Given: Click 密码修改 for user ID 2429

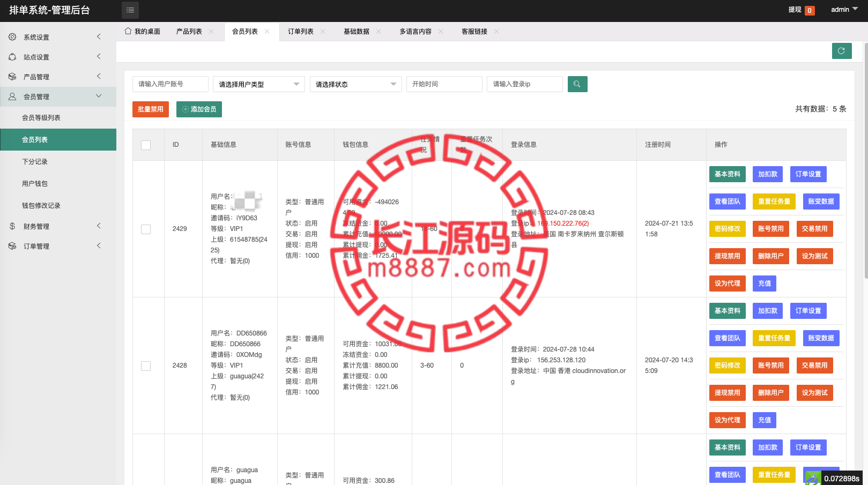Looking at the screenshot, I should click(728, 229).
